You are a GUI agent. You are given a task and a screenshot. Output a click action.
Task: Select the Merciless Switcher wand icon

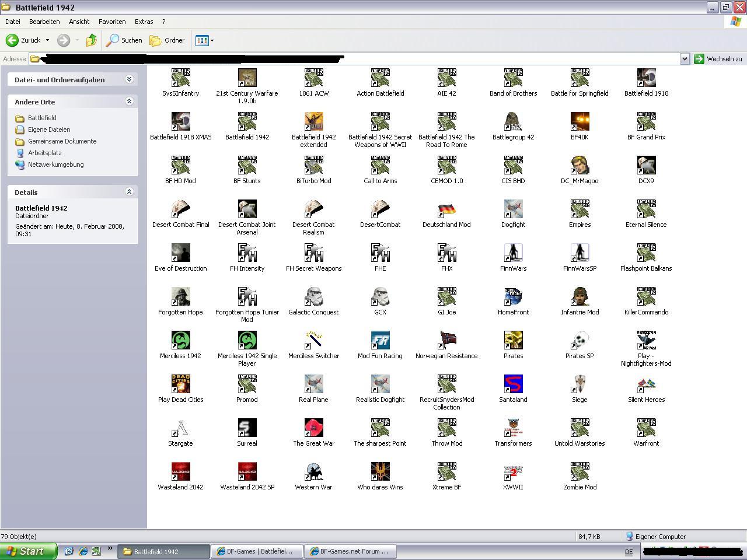pyautogui.click(x=313, y=340)
